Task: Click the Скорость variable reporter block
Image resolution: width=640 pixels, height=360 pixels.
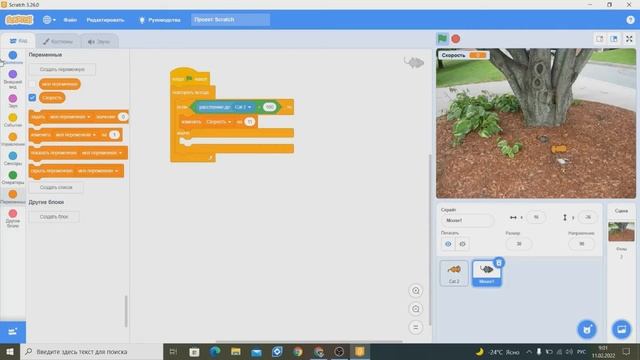Action: [x=52, y=98]
